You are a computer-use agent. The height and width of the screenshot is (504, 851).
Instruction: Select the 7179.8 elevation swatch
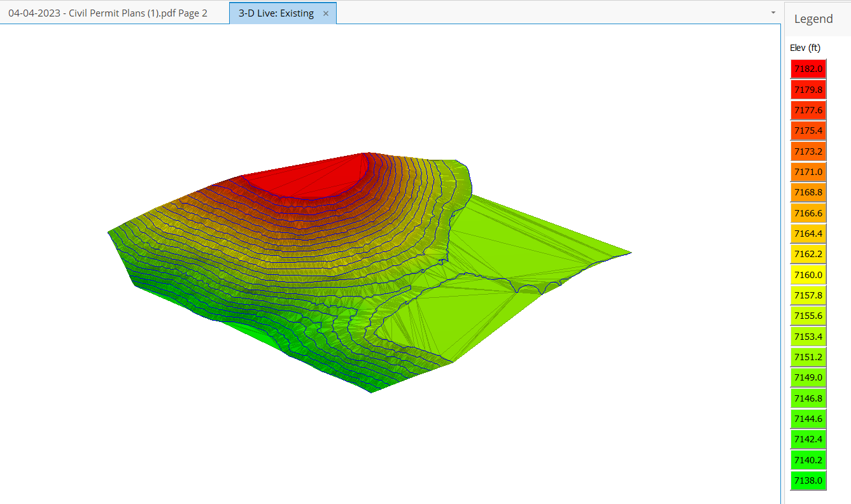[x=808, y=89]
